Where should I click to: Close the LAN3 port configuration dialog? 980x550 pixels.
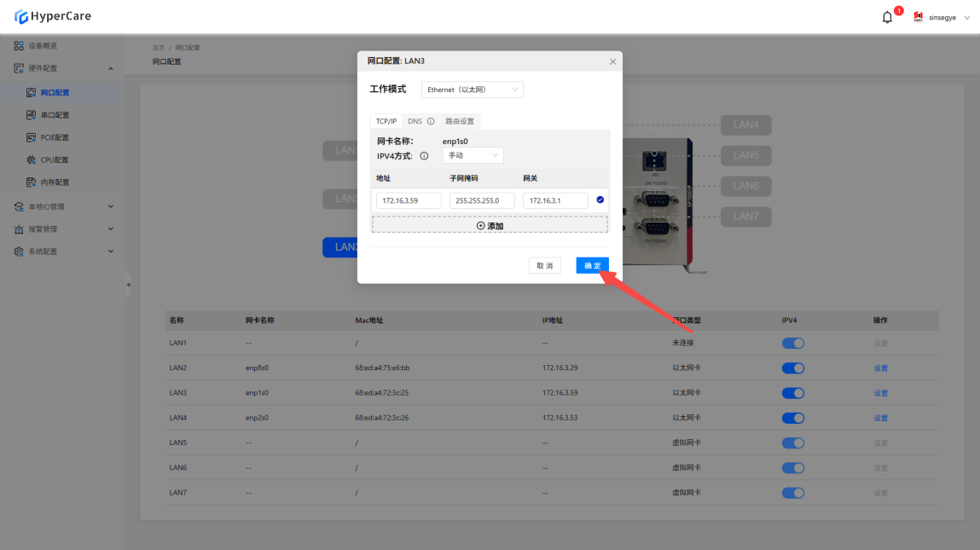coord(612,61)
